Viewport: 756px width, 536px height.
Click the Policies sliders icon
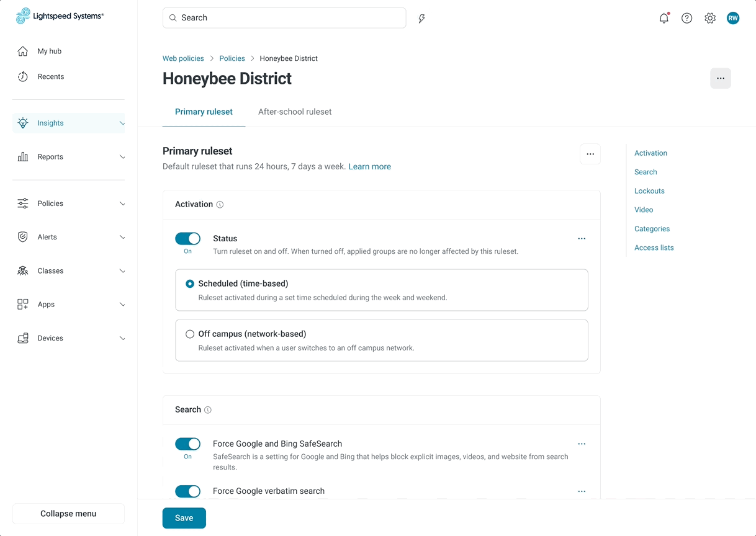(x=23, y=203)
